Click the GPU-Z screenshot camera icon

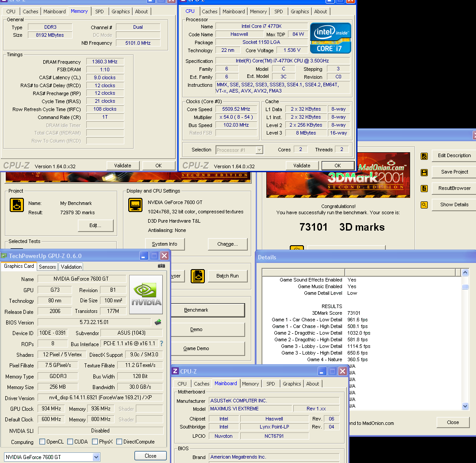point(161,266)
